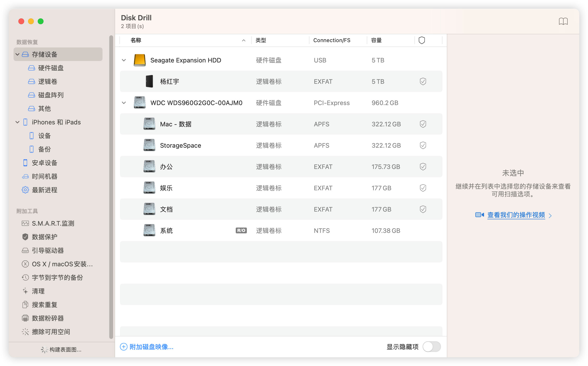
Task: Select 设备 under iPhones 和 iPads
Action: tap(40, 136)
